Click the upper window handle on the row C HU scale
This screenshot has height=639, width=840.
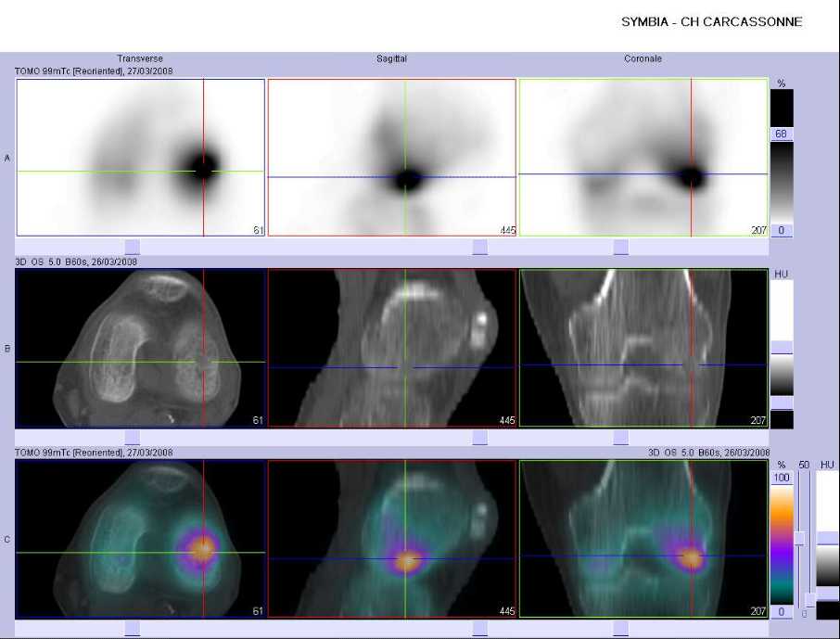coord(828,538)
